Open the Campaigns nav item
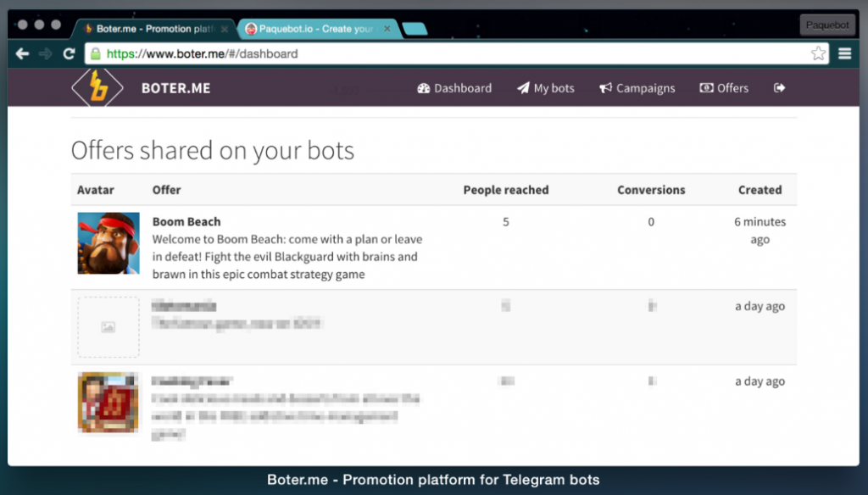Viewport: 868px width, 495px height. coord(637,88)
